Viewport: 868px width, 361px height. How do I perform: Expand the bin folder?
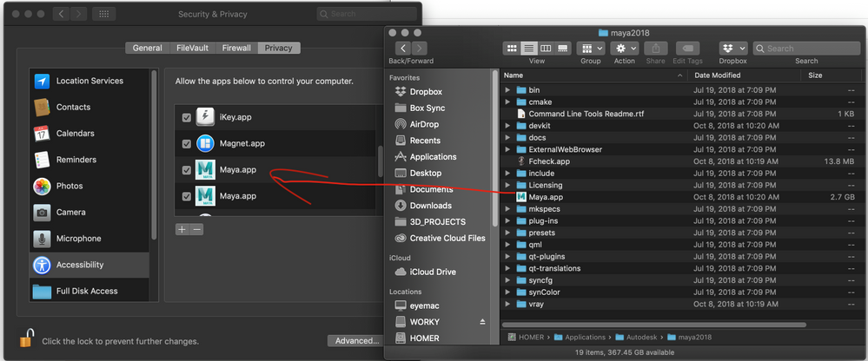coord(507,89)
